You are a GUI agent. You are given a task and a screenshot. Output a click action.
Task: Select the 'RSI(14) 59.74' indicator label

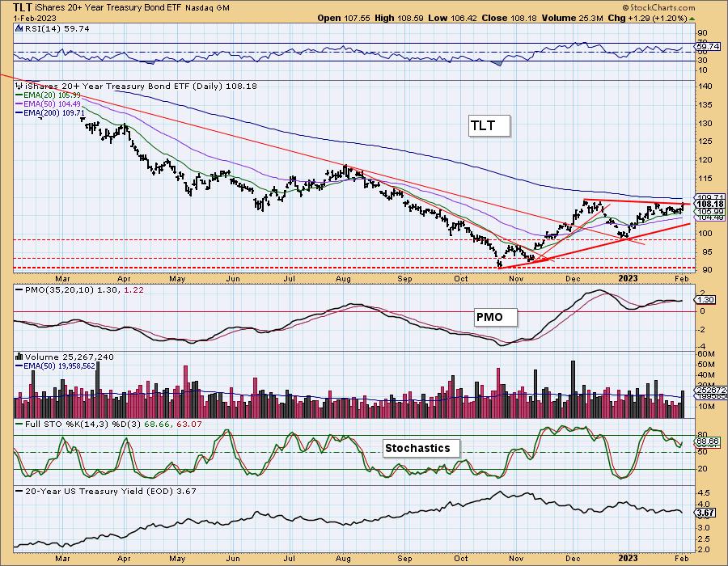click(x=56, y=29)
